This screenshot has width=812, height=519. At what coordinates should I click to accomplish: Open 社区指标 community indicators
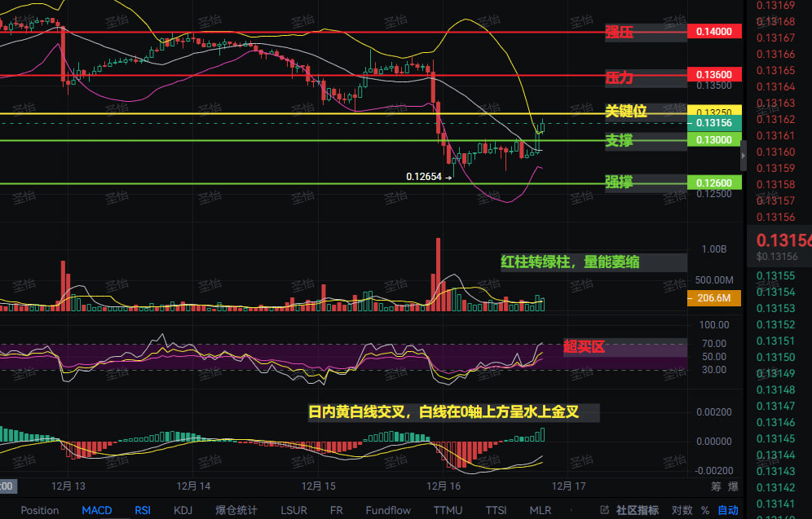point(638,510)
